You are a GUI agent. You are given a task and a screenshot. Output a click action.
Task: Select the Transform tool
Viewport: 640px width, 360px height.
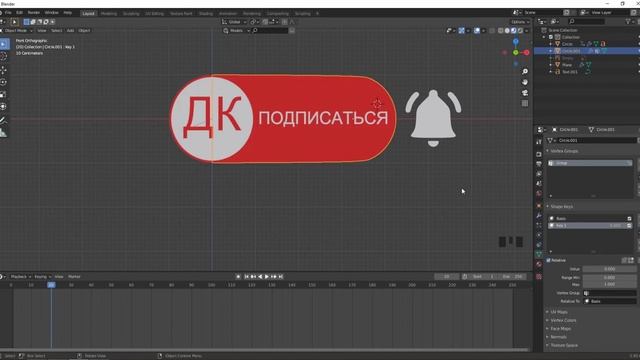pos(4,107)
